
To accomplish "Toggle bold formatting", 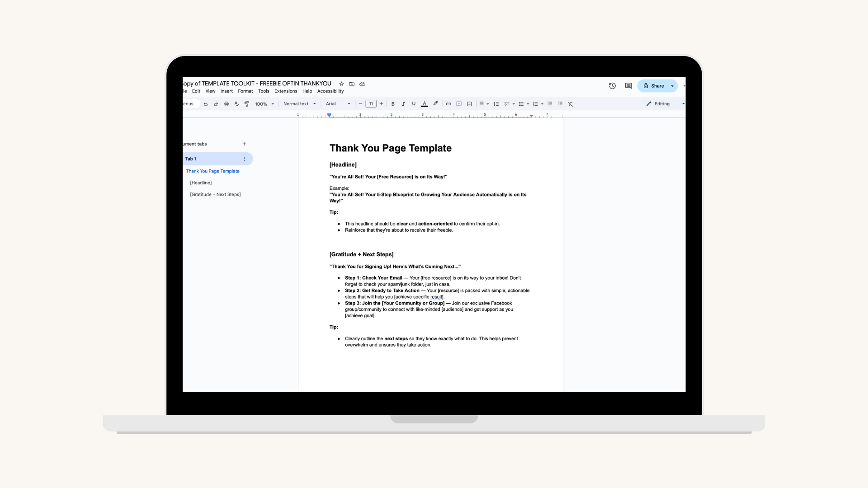I will [393, 104].
